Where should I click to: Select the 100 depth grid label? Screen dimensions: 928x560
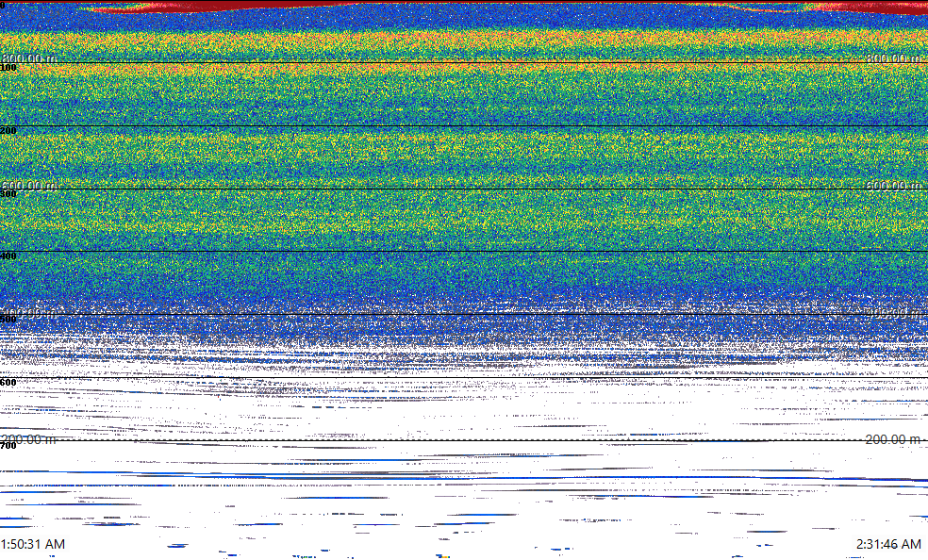(x=8, y=68)
